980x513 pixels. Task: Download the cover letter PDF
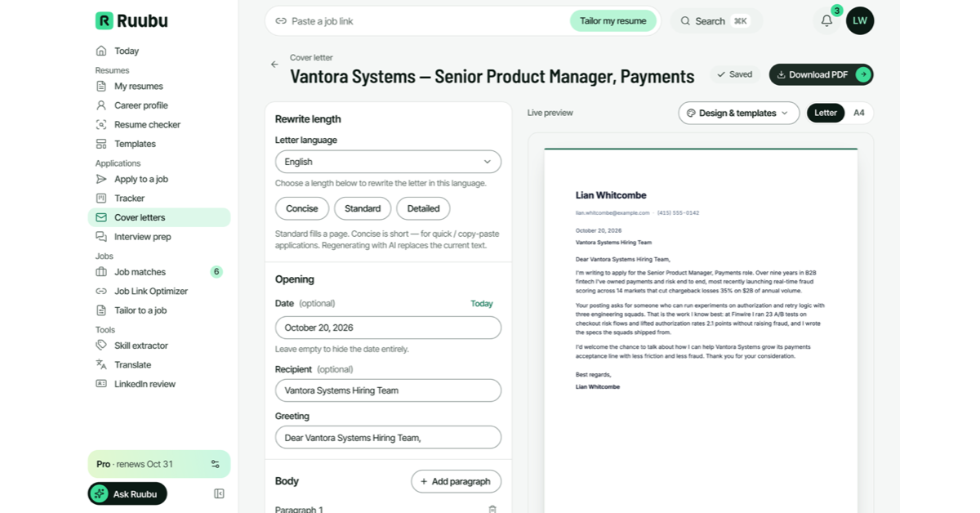click(x=821, y=74)
